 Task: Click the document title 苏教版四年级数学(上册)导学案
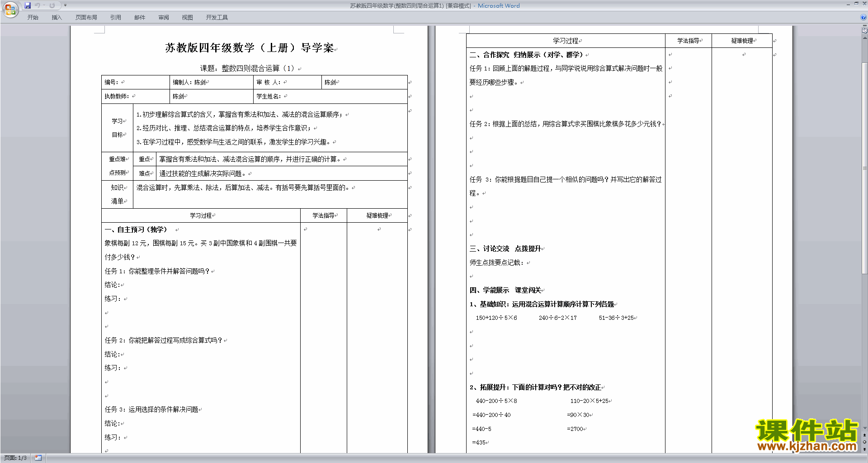pos(250,48)
